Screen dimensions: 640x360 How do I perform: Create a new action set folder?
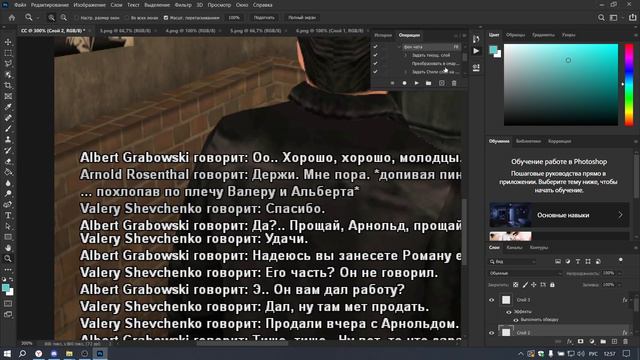coord(429,83)
